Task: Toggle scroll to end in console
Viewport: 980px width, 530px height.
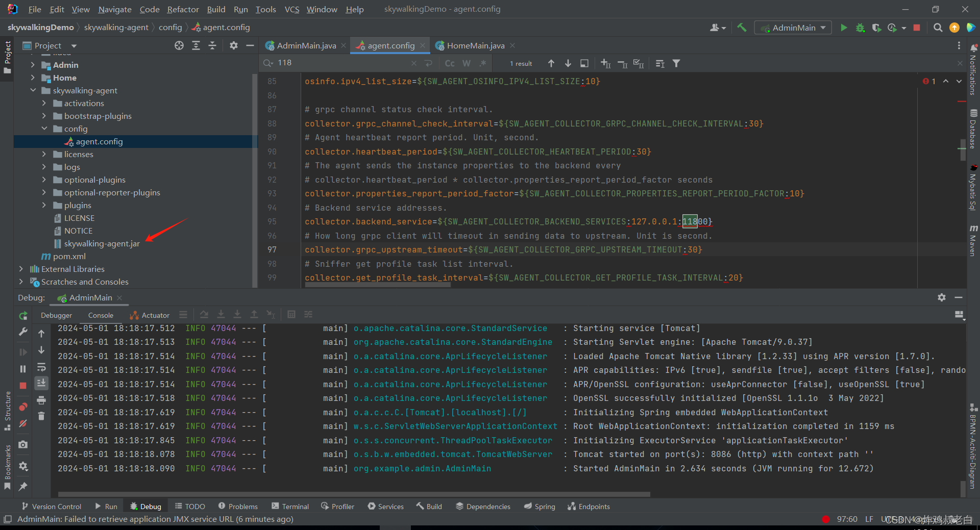Action: (x=41, y=383)
